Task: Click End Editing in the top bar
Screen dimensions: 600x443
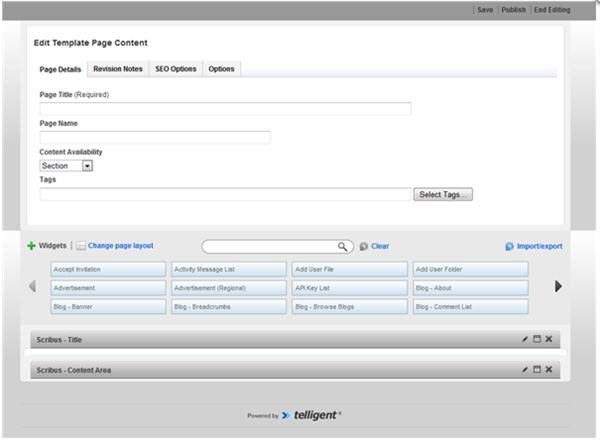Action: click(552, 9)
